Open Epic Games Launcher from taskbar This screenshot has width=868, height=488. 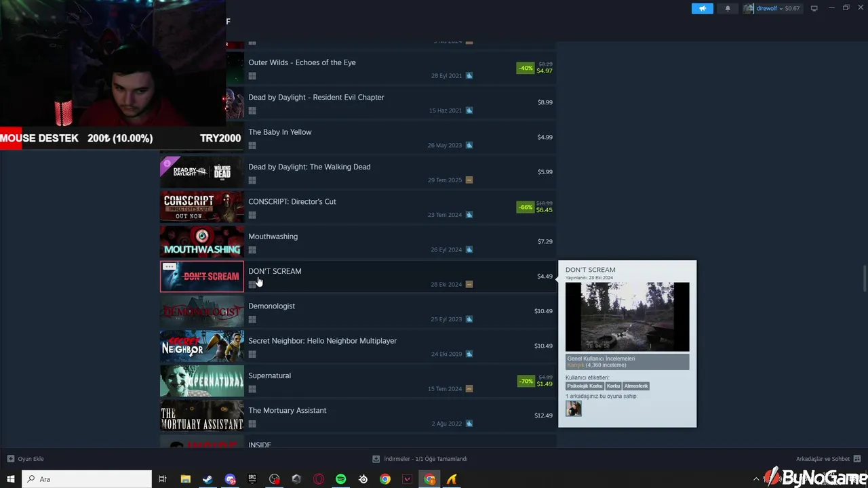click(252, 479)
